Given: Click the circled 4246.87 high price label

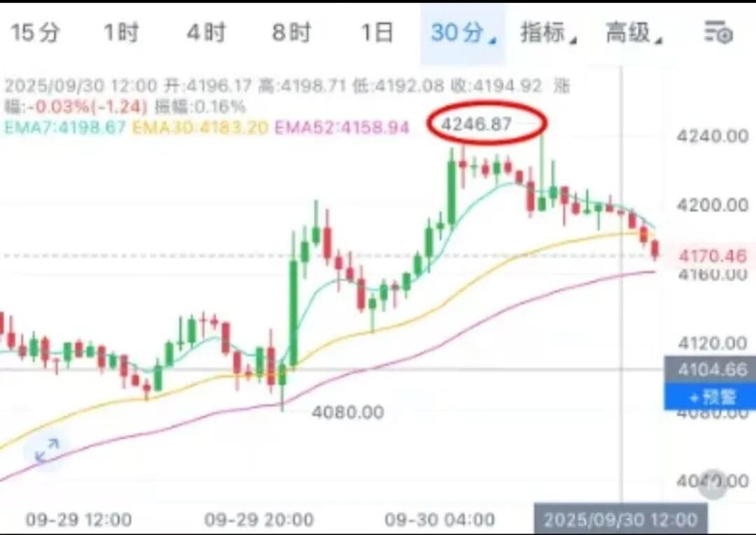Looking at the screenshot, I should coord(477,124).
